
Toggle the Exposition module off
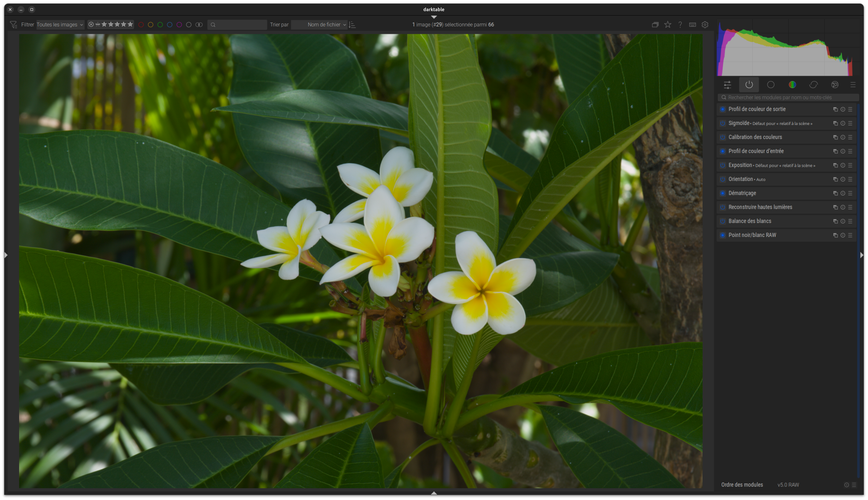pyautogui.click(x=723, y=165)
